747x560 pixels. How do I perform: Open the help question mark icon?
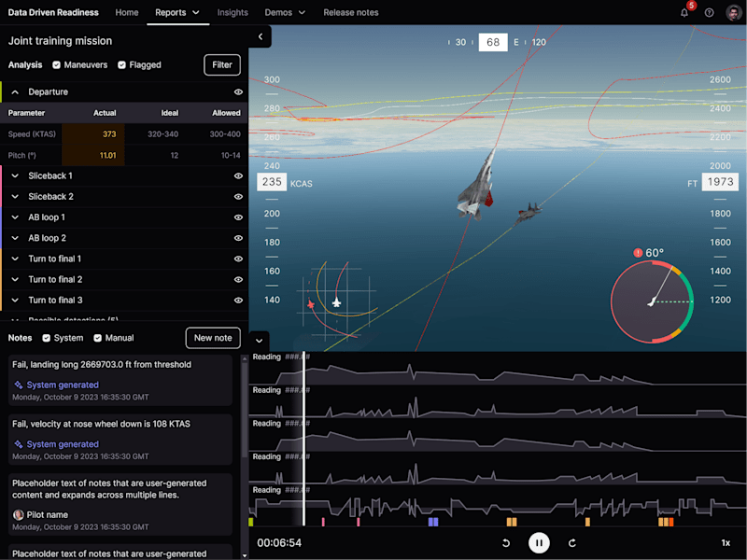click(x=709, y=13)
